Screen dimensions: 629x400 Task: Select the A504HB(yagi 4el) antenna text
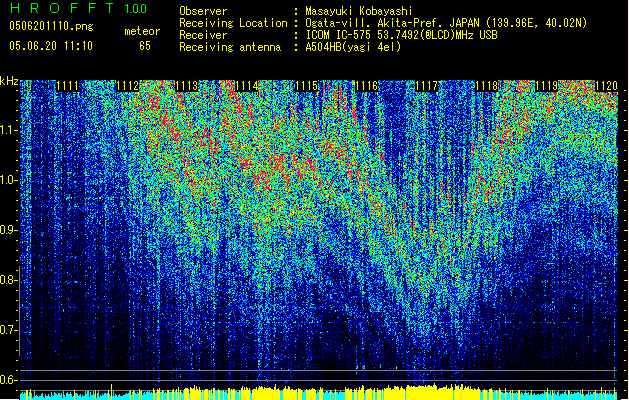click(353, 47)
